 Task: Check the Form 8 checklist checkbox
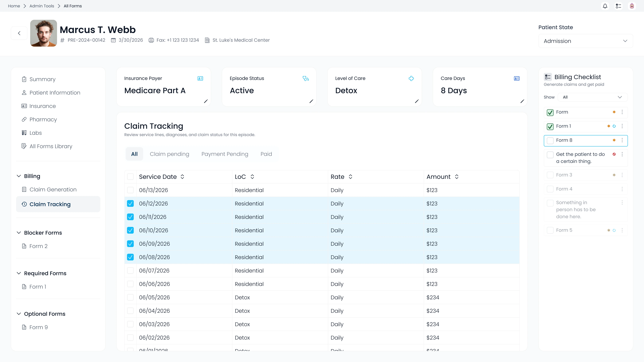coord(550,141)
